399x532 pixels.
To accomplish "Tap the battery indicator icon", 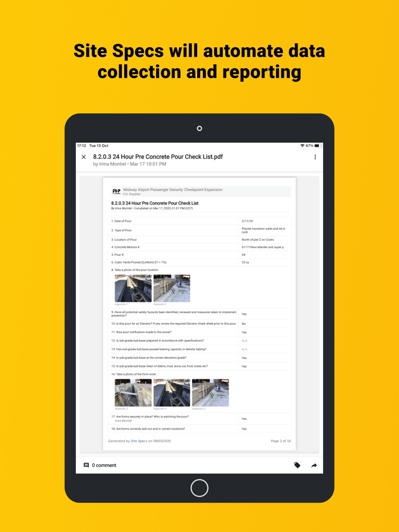I will [317, 146].
